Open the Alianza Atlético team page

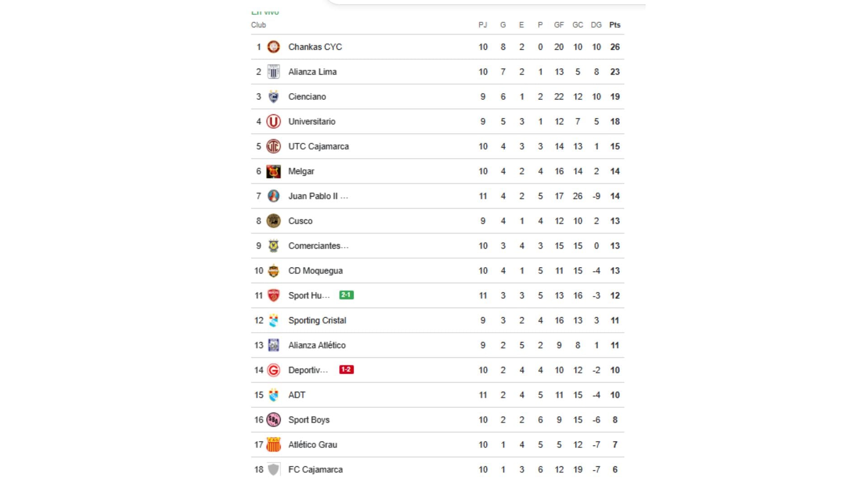point(317,345)
